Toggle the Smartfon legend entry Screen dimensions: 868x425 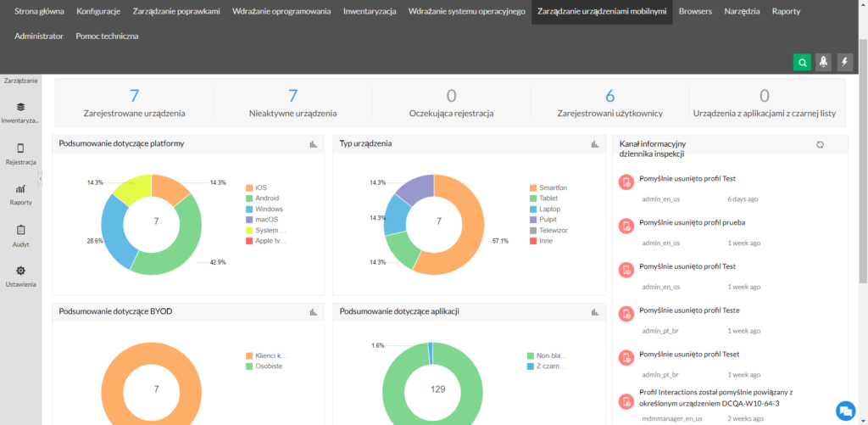tap(546, 187)
